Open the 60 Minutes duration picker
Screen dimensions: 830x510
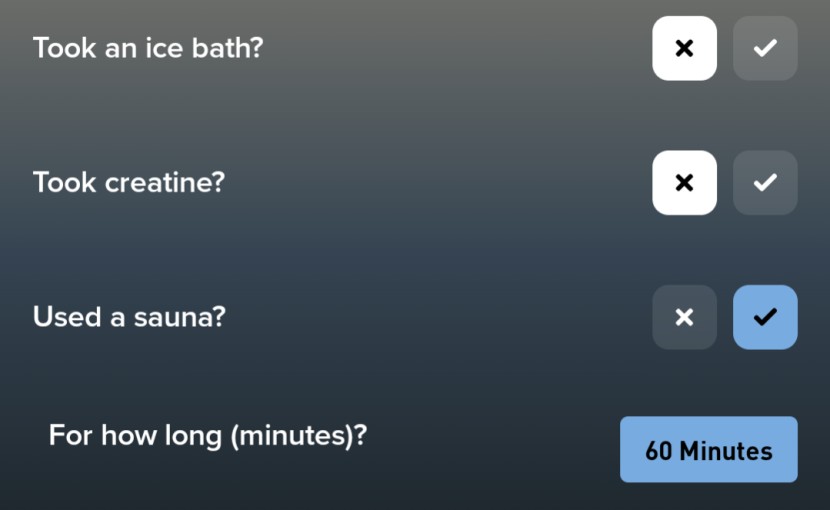(x=708, y=450)
